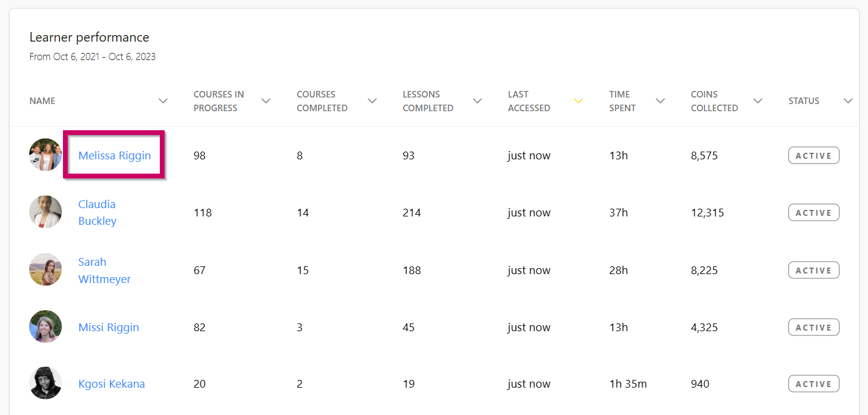Click the LAST ACCESSED column header text

[529, 101]
